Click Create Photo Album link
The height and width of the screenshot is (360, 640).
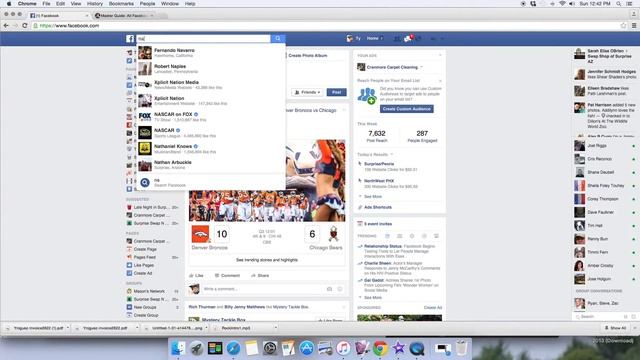[x=307, y=56]
